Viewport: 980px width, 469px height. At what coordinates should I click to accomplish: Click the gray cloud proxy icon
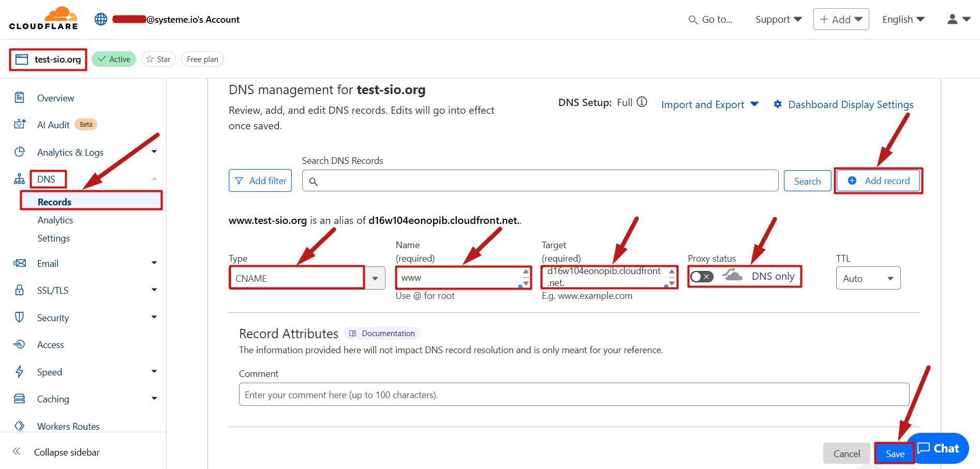[x=733, y=276]
